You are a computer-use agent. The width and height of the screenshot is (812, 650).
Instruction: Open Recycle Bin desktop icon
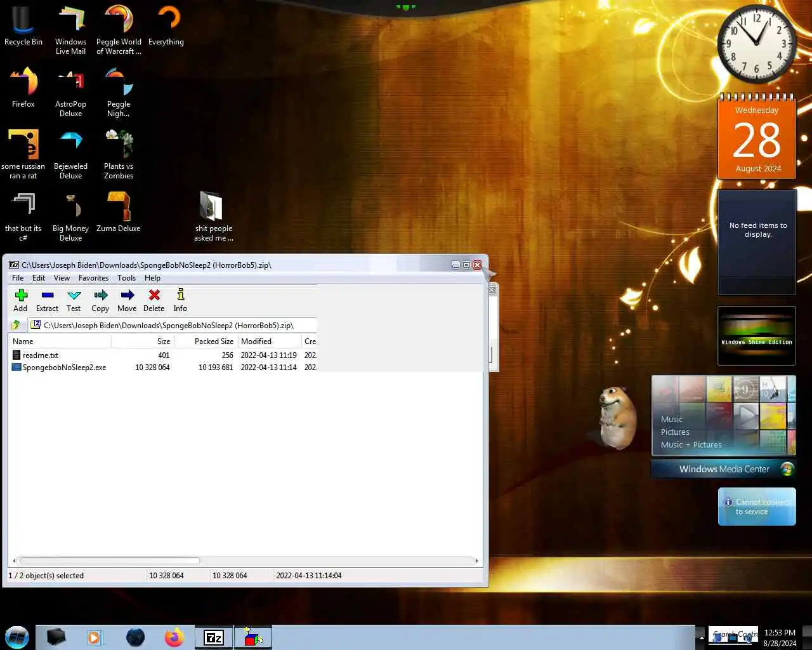pos(23,26)
